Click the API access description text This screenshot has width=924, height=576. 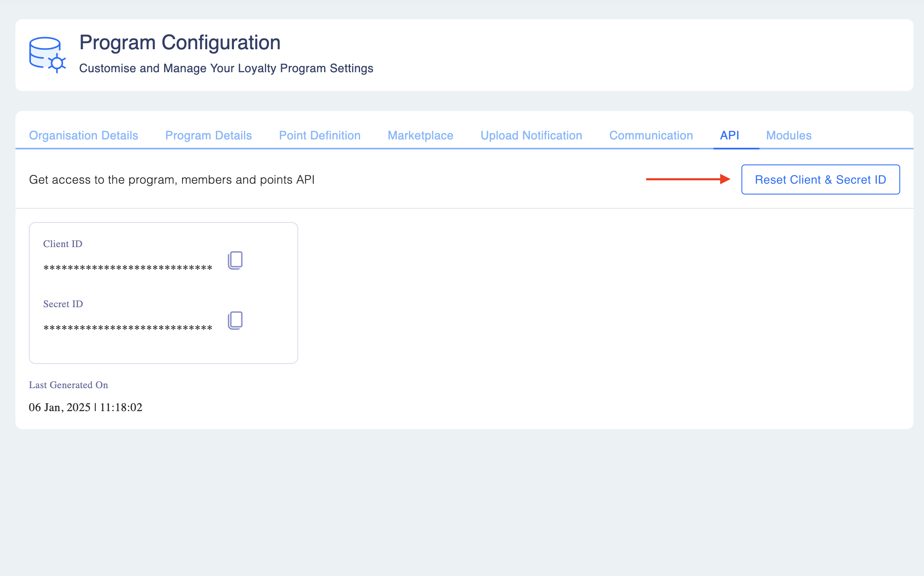[x=172, y=179]
